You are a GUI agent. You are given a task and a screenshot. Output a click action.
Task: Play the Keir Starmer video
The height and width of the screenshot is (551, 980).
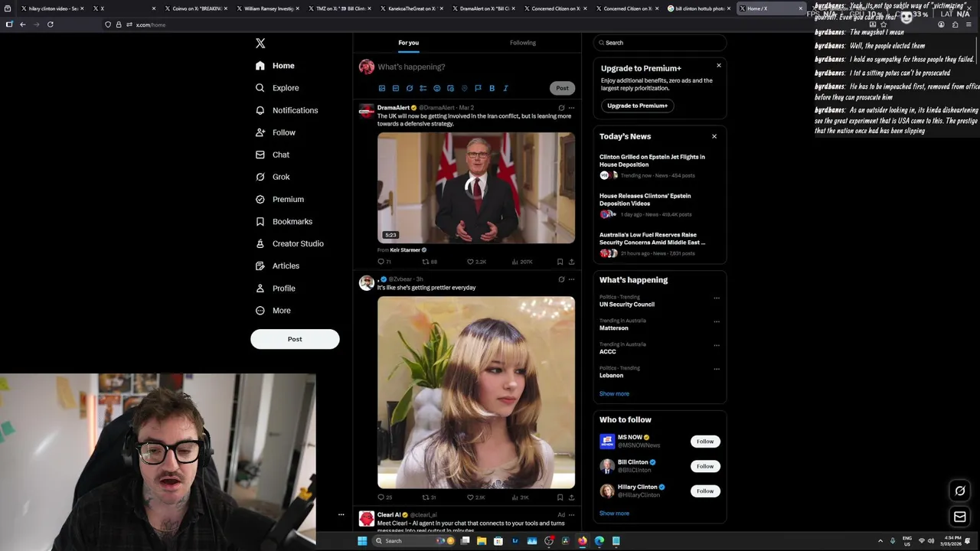[x=476, y=188]
